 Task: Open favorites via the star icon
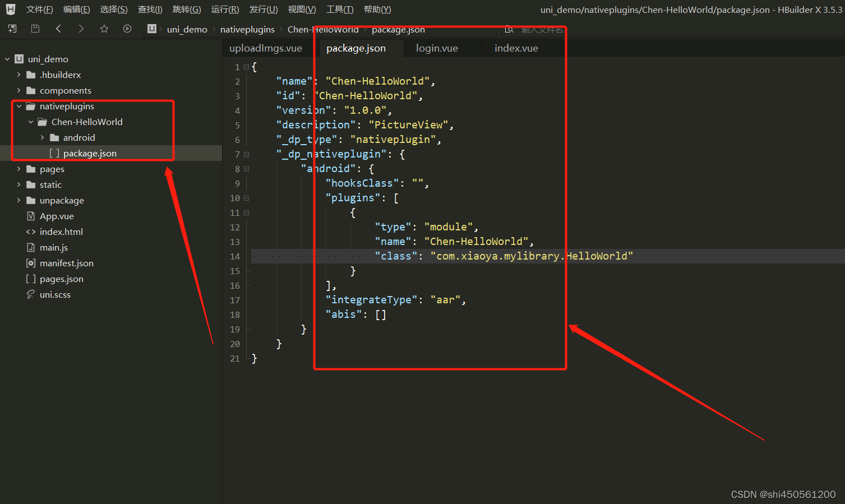pyautogui.click(x=104, y=29)
